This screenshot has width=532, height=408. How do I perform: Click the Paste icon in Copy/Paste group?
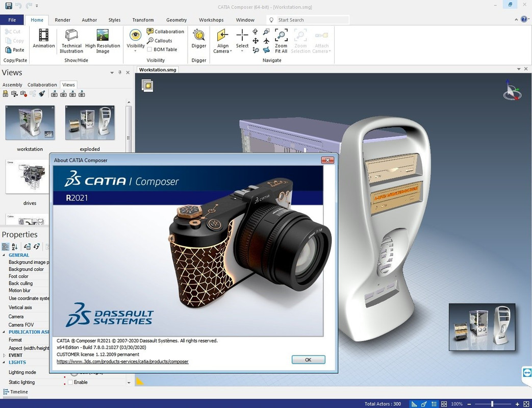pos(9,50)
